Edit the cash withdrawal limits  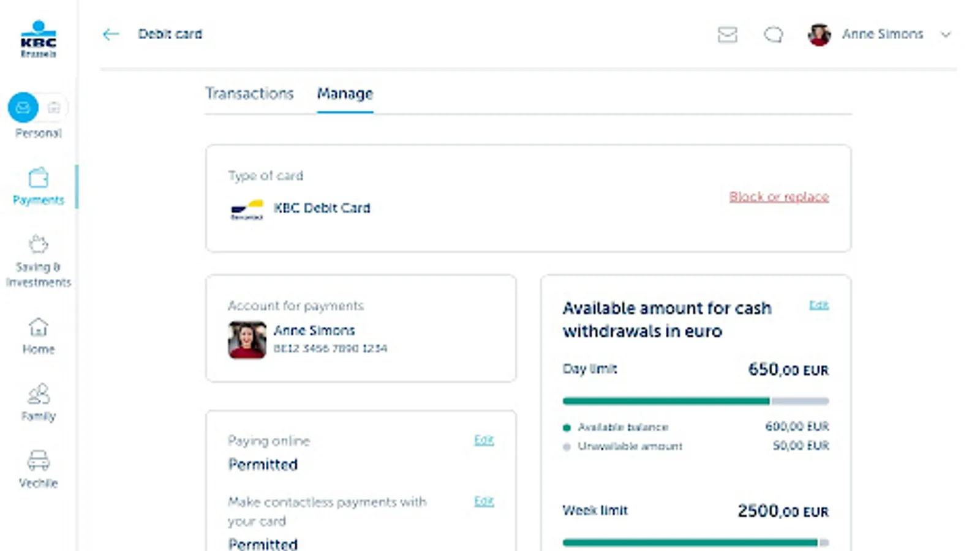(x=818, y=305)
